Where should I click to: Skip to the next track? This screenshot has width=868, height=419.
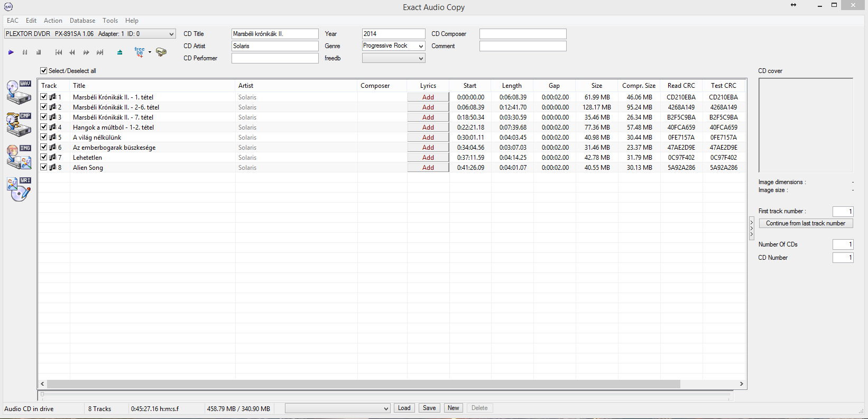[x=100, y=52]
